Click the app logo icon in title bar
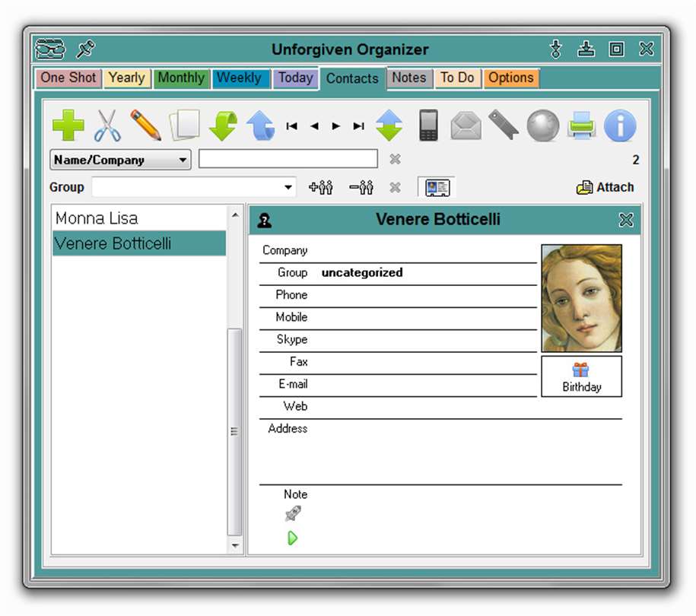The image size is (696, 616). click(49, 49)
